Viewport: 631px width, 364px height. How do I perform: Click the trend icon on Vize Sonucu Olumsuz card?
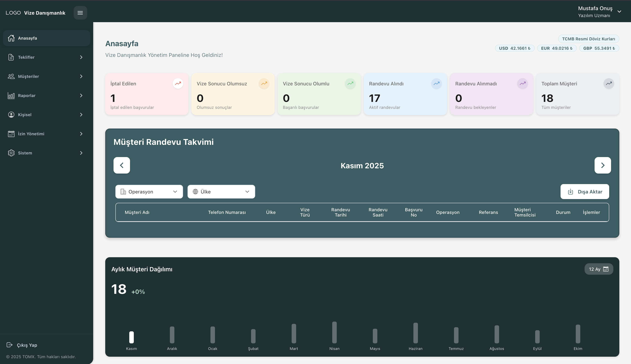pos(264,83)
